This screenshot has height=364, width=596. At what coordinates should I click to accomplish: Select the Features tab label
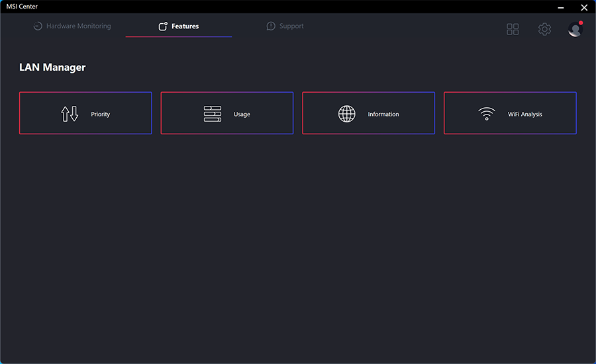point(185,26)
